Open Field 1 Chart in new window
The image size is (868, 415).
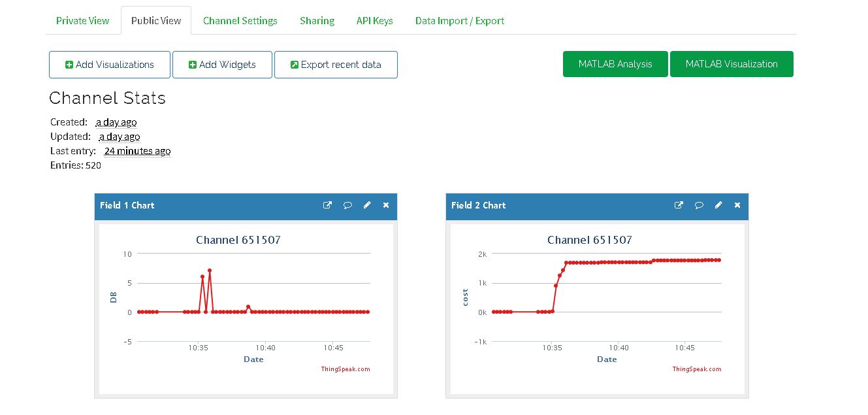coord(327,205)
